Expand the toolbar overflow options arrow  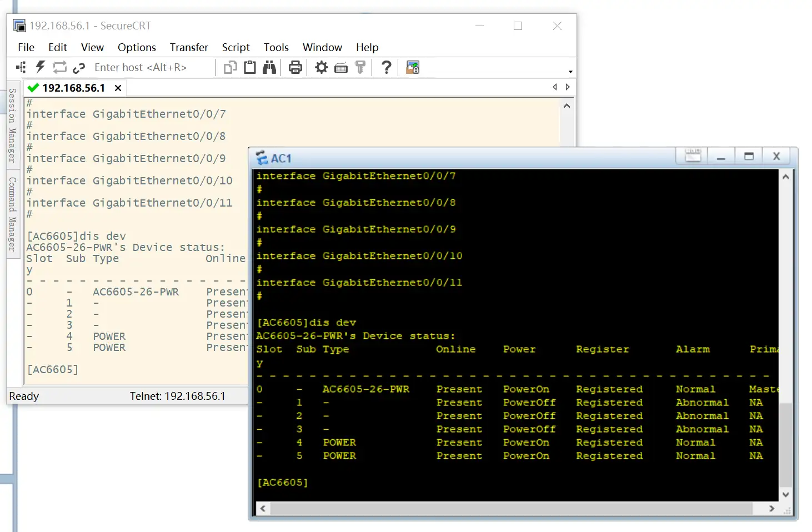point(570,72)
